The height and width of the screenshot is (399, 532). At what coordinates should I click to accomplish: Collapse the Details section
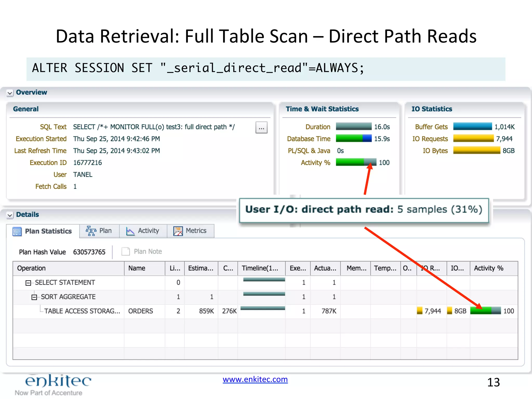tap(10, 215)
